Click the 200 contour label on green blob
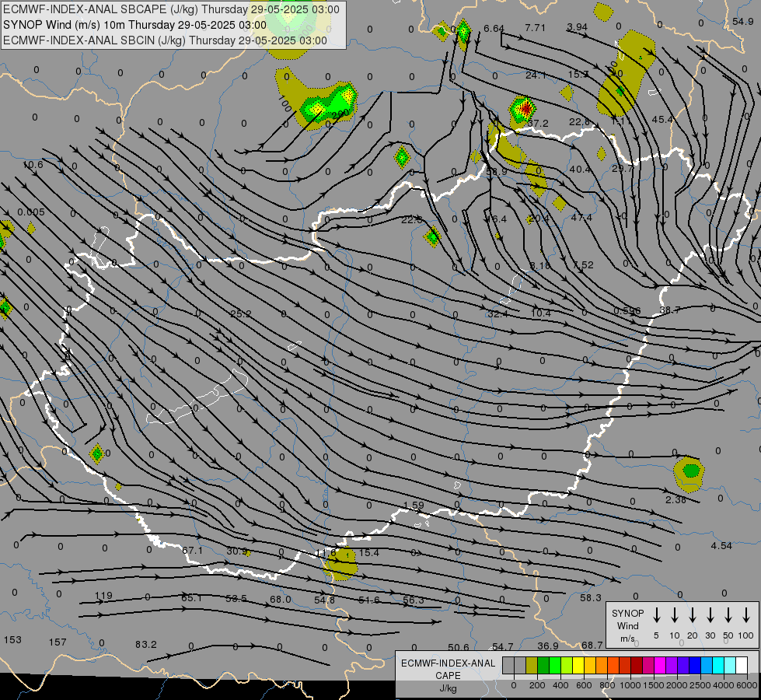The height and width of the screenshot is (700, 761). 340,115
